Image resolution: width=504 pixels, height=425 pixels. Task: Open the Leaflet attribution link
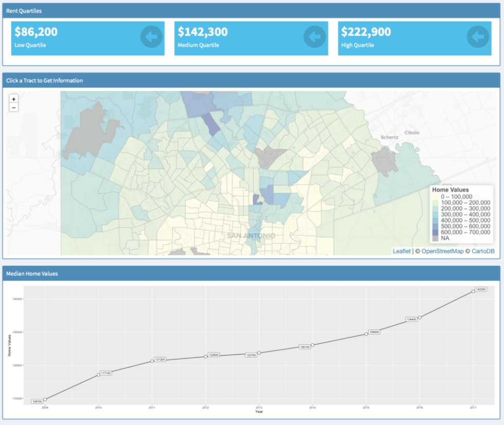(402, 251)
